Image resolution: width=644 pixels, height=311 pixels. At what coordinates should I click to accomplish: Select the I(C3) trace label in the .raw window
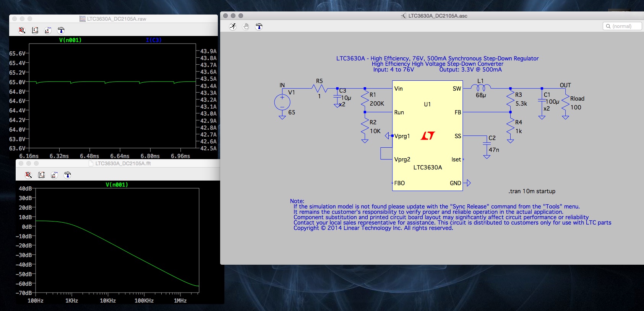(154, 40)
